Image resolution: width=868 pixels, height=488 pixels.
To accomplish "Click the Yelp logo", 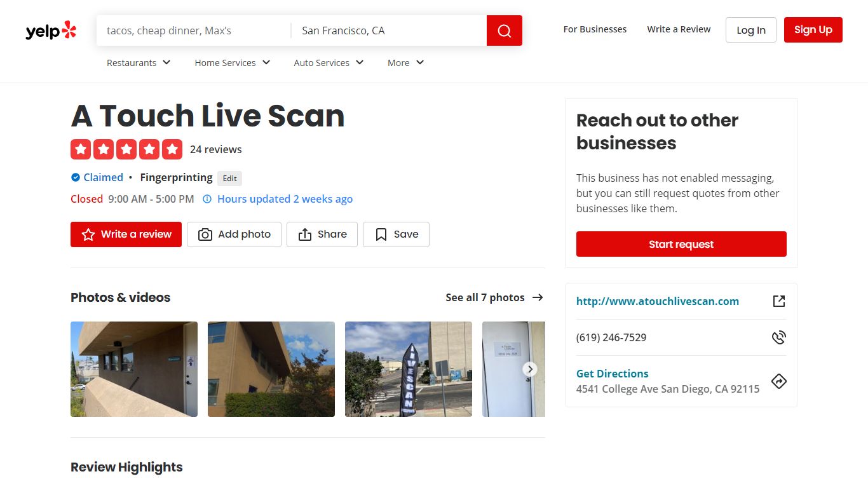I will point(51,30).
